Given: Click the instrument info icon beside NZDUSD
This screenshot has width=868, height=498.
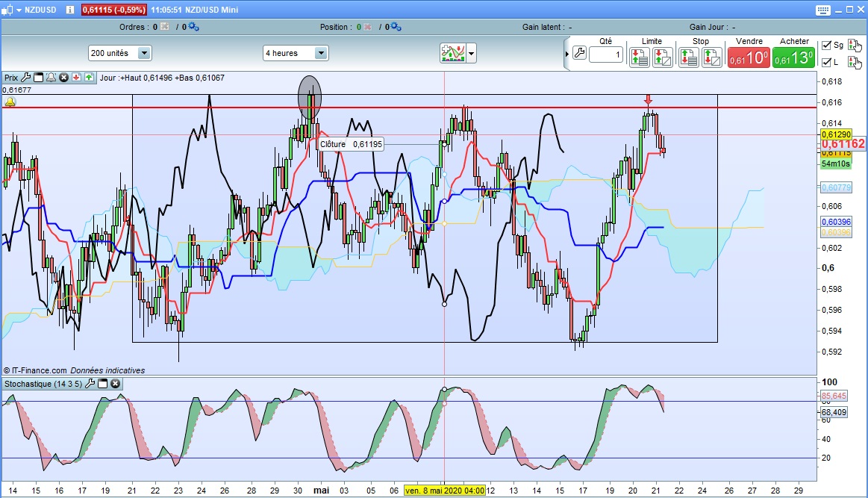Looking at the screenshot, I should (x=70, y=10).
